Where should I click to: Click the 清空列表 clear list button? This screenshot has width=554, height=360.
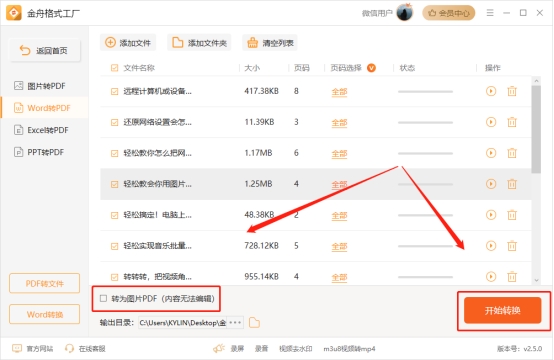[x=270, y=43]
